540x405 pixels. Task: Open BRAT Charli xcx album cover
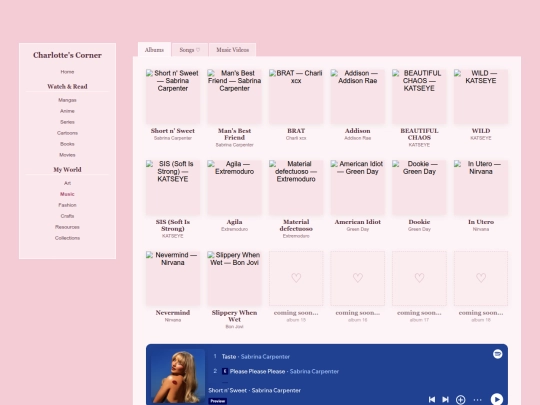click(x=296, y=96)
